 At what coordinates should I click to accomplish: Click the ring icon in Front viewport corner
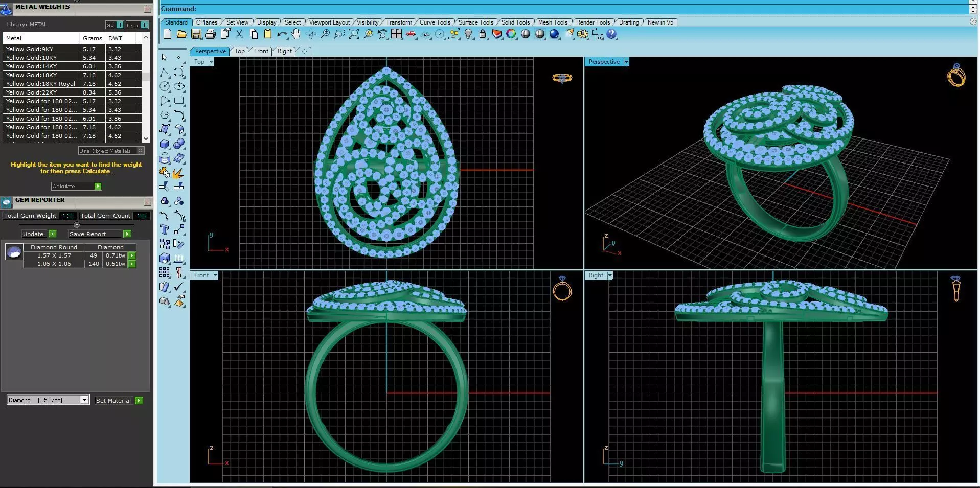(x=562, y=289)
